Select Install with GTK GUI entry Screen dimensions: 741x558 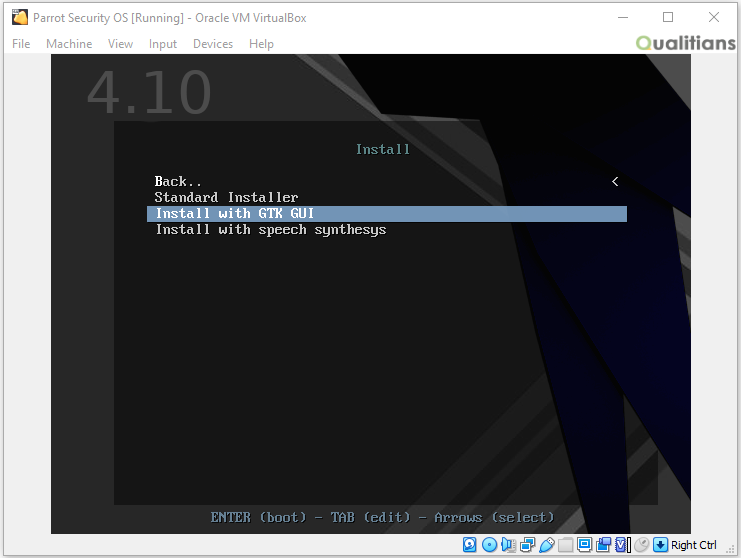387,214
